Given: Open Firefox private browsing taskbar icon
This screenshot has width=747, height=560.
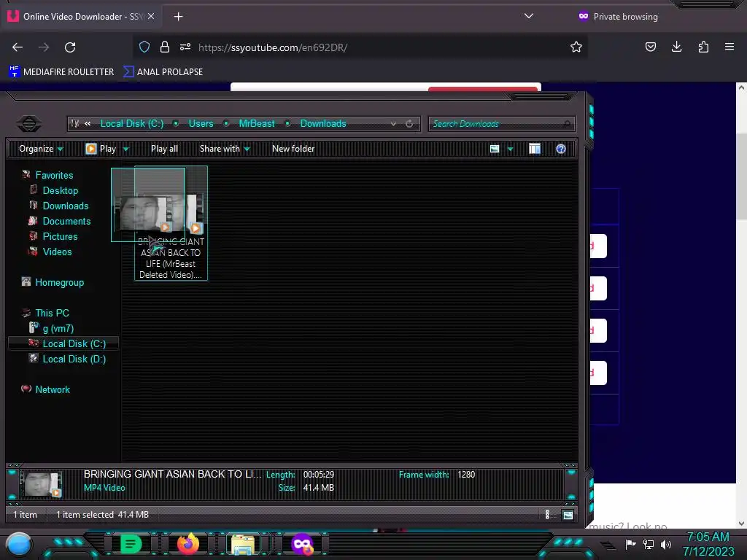Looking at the screenshot, I should 302,544.
